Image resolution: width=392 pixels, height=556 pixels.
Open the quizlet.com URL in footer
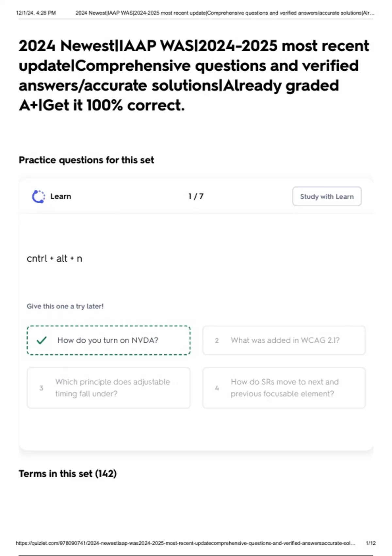point(185,543)
